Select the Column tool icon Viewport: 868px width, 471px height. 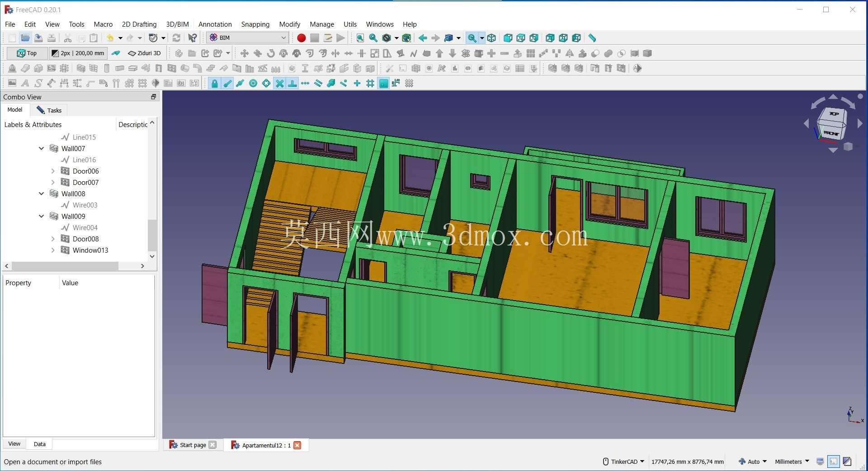pyautogui.click(x=107, y=68)
